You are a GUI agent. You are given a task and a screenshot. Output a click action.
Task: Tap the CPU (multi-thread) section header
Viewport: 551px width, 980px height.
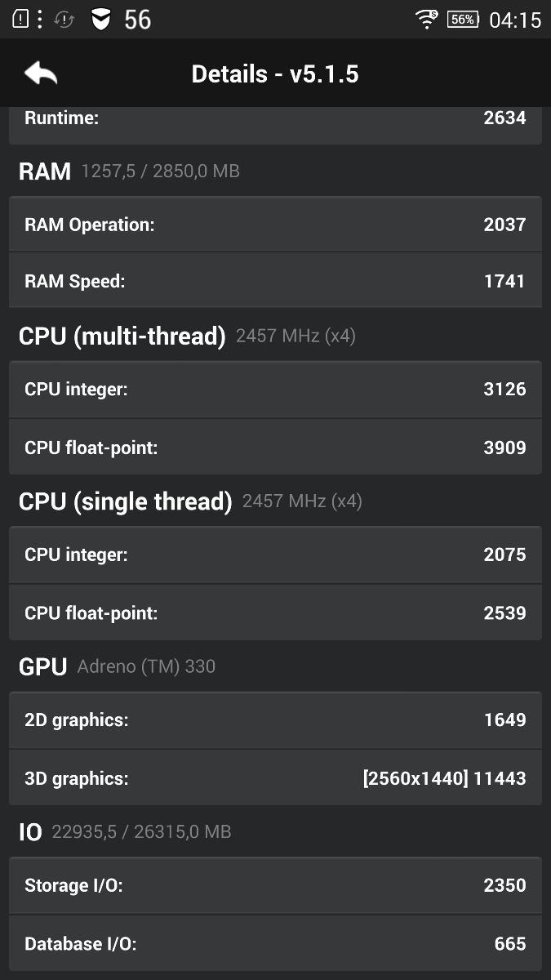pyautogui.click(x=122, y=336)
